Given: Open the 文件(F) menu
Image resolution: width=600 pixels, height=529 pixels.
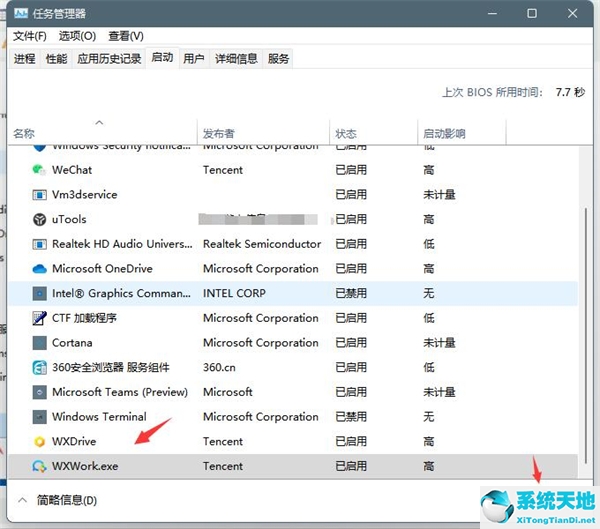Looking at the screenshot, I should (x=30, y=36).
